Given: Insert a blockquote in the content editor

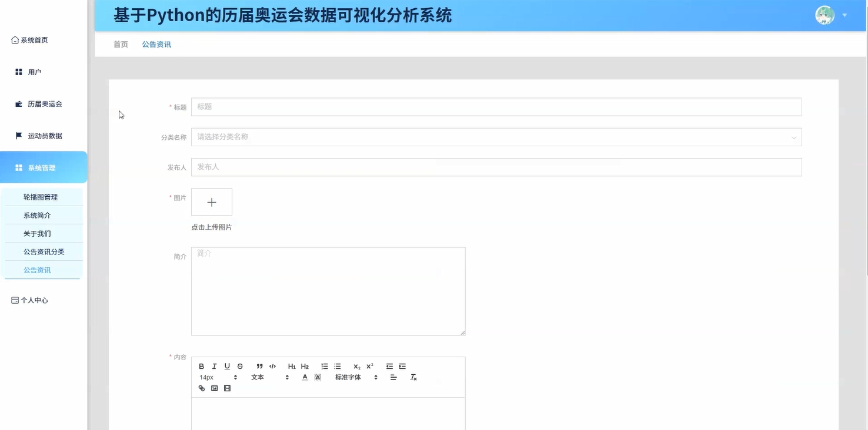Looking at the screenshot, I should (x=260, y=366).
